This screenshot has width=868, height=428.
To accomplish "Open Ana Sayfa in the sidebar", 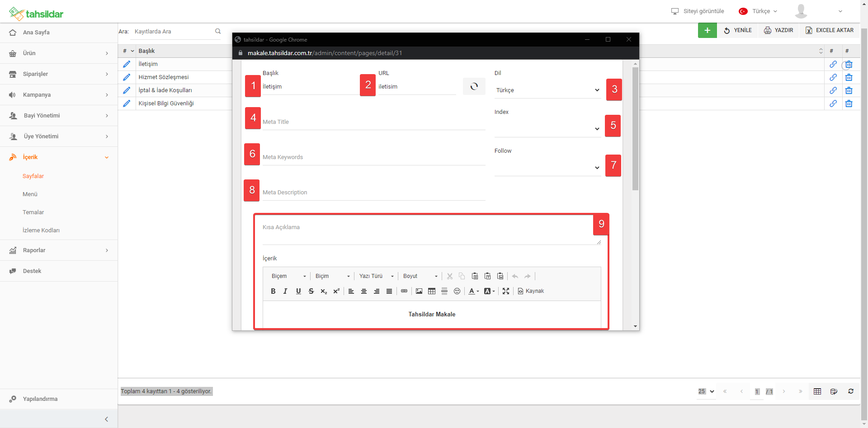I will click(x=59, y=33).
